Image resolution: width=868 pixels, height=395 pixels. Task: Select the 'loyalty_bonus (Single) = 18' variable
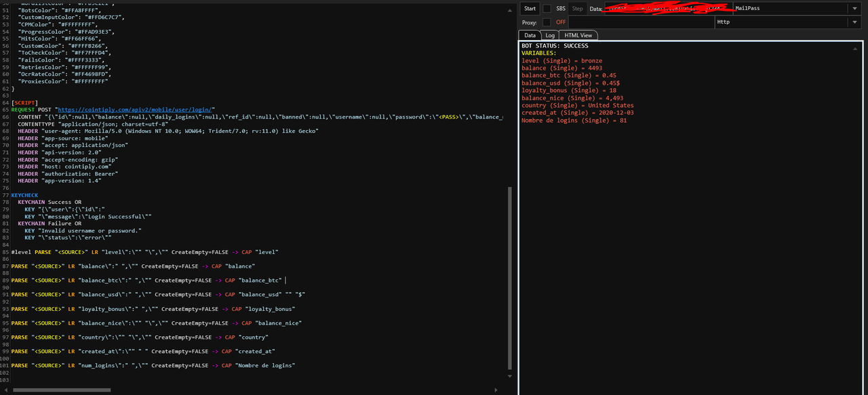click(x=569, y=90)
